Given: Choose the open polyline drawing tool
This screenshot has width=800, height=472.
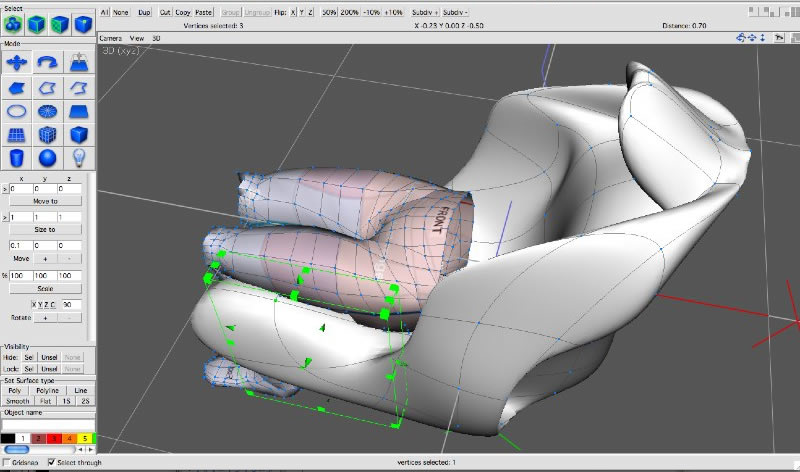Looking at the screenshot, I should coord(79,88).
